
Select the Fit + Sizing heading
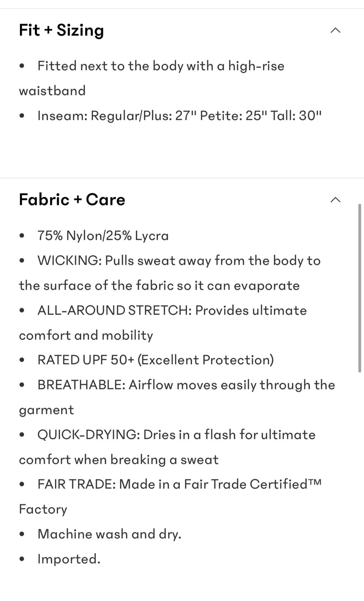(x=62, y=30)
